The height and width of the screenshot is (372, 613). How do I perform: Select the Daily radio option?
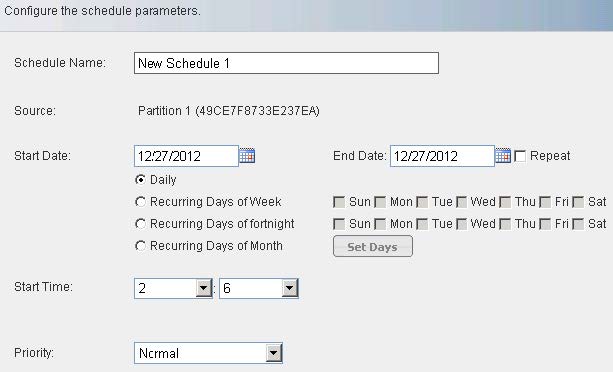pos(140,180)
